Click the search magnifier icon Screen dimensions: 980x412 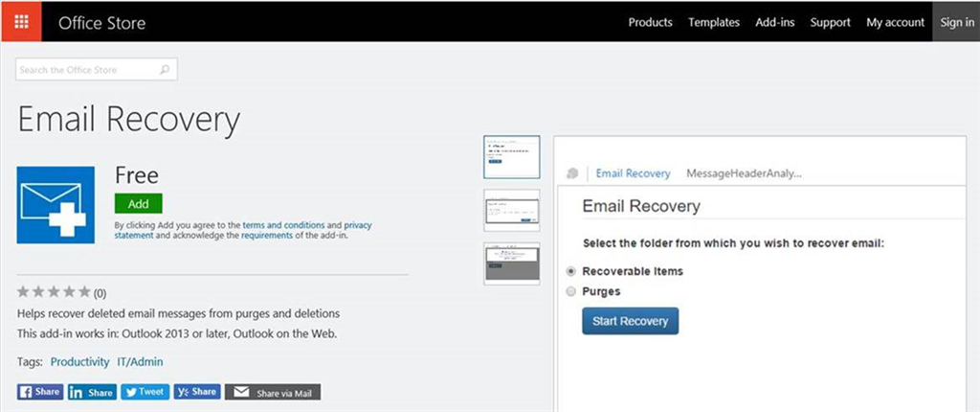165,70
